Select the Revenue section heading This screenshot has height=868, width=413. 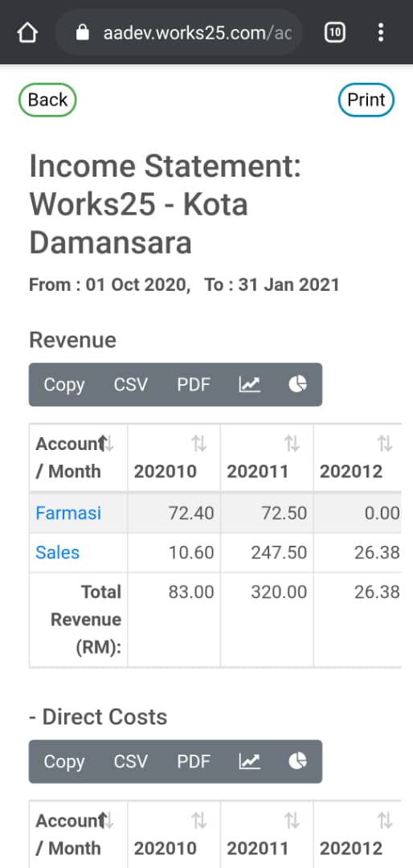(x=72, y=340)
